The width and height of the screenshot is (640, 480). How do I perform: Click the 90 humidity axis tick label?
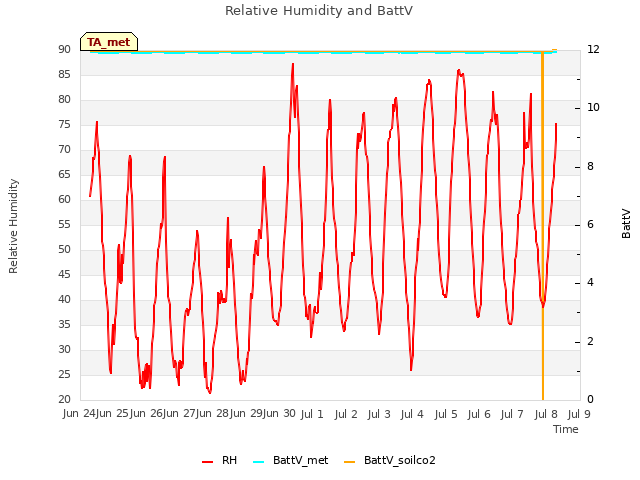(x=64, y=50)
